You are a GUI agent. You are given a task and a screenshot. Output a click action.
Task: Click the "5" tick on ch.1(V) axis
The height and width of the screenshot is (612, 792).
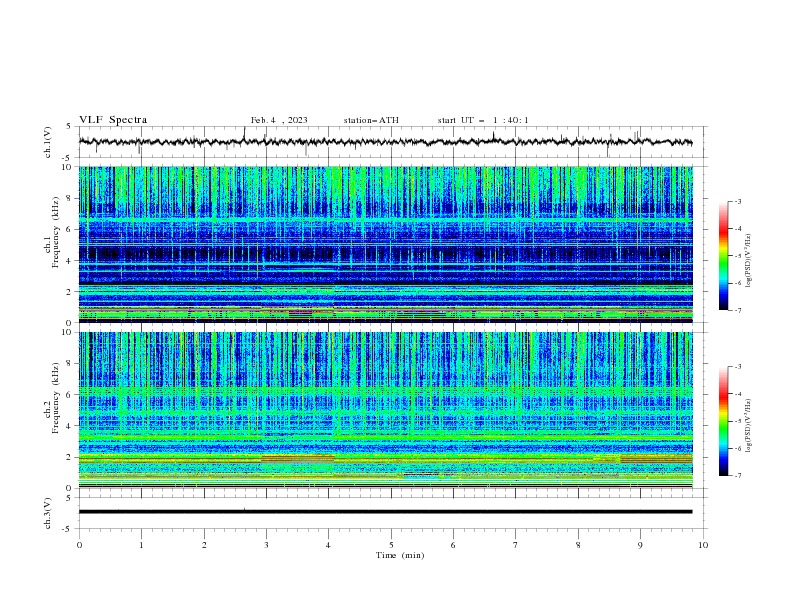coord(69,126)
